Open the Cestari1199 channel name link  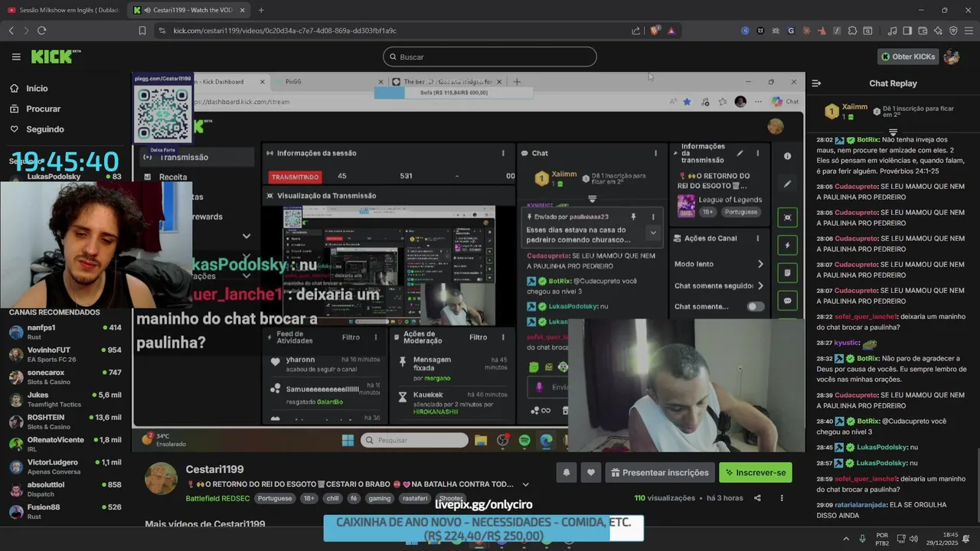[214, 469]
